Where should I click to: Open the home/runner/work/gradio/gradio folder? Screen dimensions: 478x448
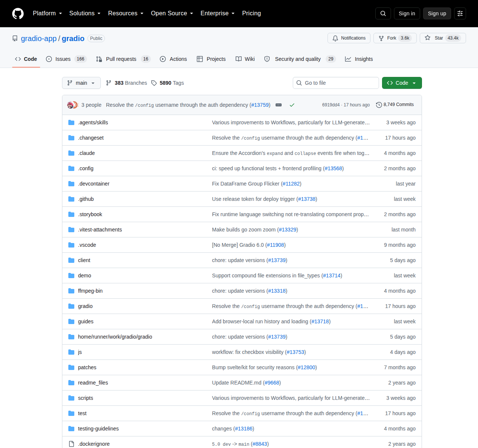115,337
